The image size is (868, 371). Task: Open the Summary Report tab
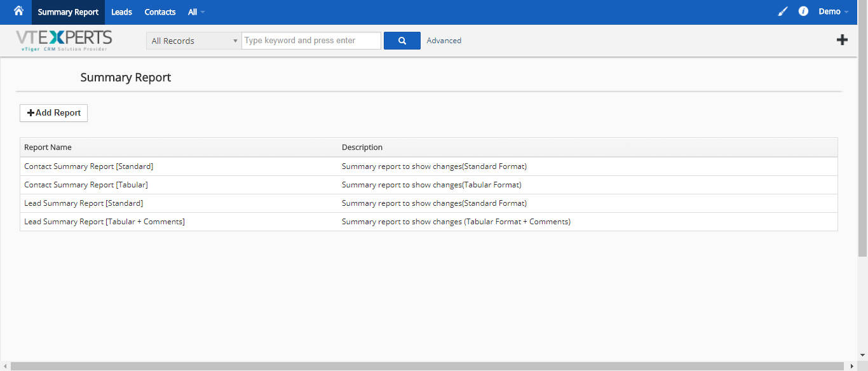68,12
